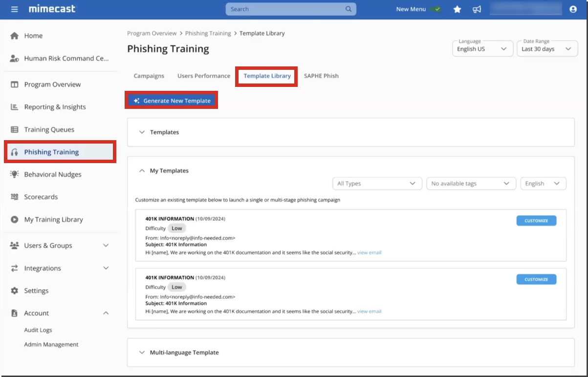This screenshot has height=377, width=588.
Task: Toggle the New Menu switch
Action: coord(437,9)
